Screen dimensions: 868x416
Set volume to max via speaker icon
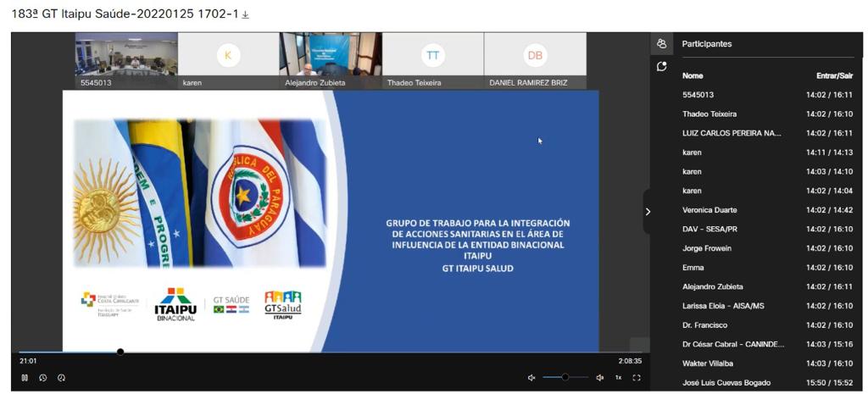(x=599, y=378)
